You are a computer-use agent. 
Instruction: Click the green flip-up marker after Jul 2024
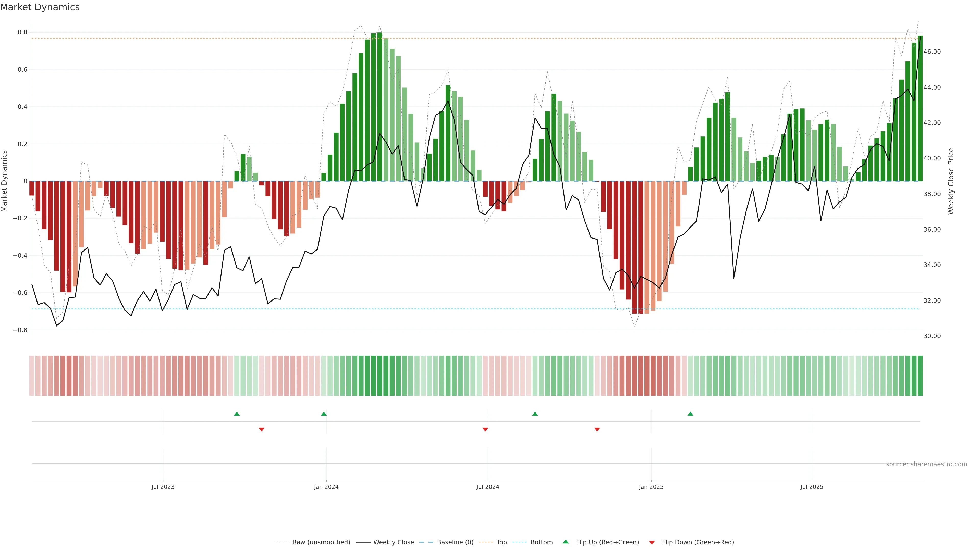535,414
